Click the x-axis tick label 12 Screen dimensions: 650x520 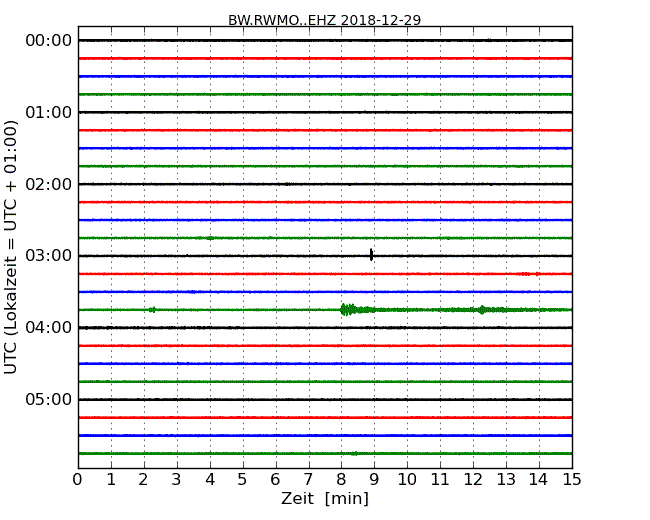(473, 480)
